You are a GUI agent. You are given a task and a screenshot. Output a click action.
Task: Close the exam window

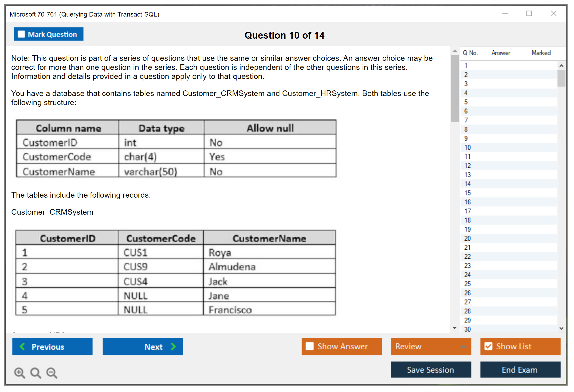click(553, 14)
